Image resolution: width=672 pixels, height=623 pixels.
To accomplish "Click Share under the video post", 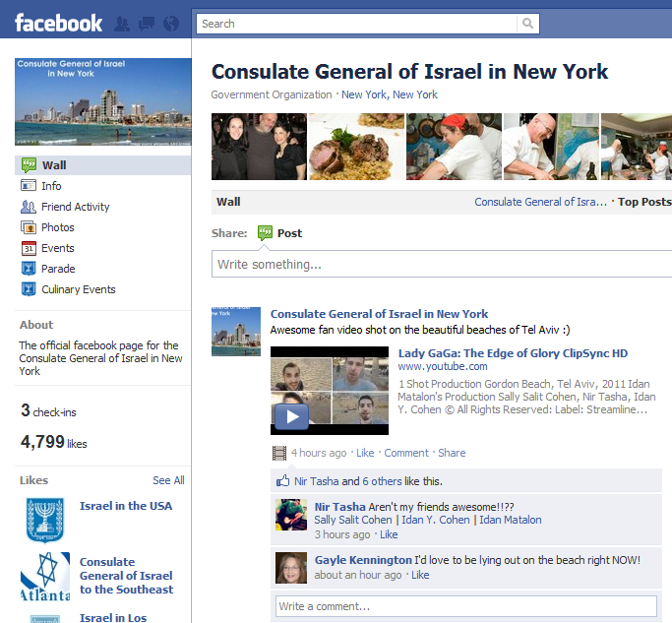I will [452, 453].
